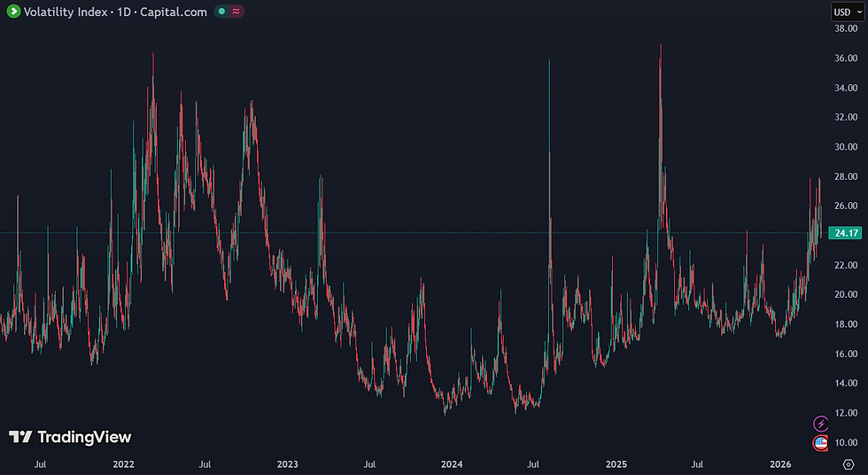Screen dimensions: 868x475
Task: Open the purple lightning event marker
Action: [x=820, y=424]
